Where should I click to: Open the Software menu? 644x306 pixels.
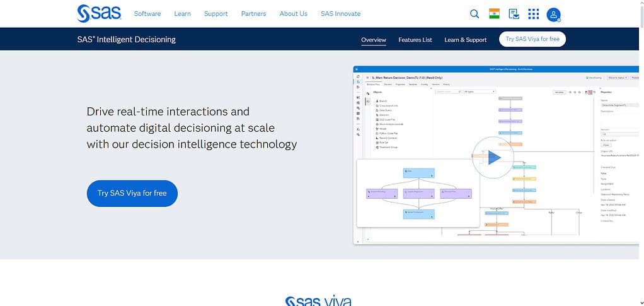[x=147, y=14]
